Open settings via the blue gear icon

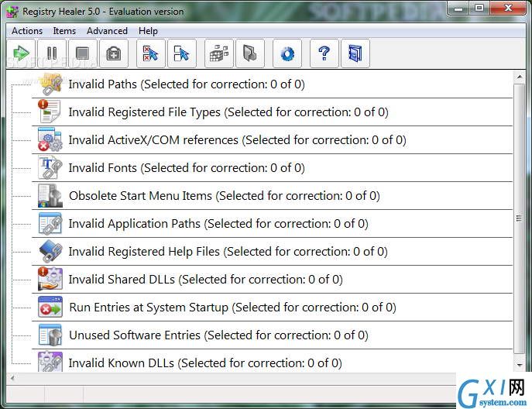coord(287,53)
